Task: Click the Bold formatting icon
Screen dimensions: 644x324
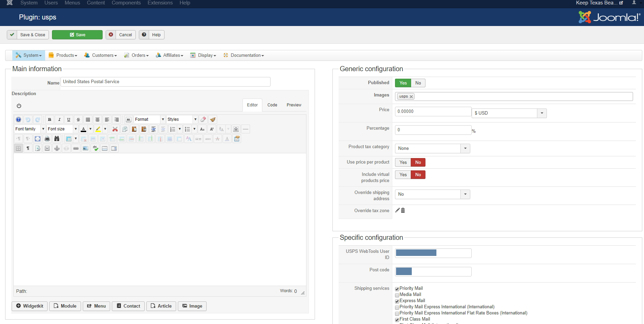Action: 50,119
